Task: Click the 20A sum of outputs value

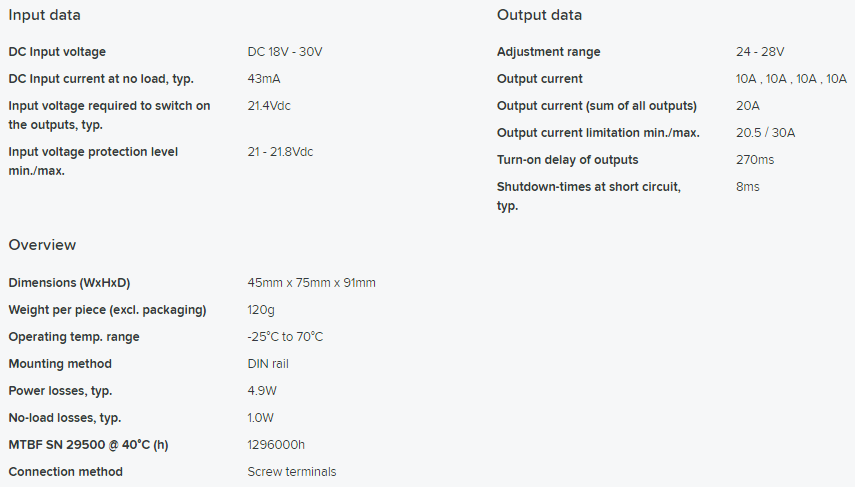Action: tap(748, 106)
